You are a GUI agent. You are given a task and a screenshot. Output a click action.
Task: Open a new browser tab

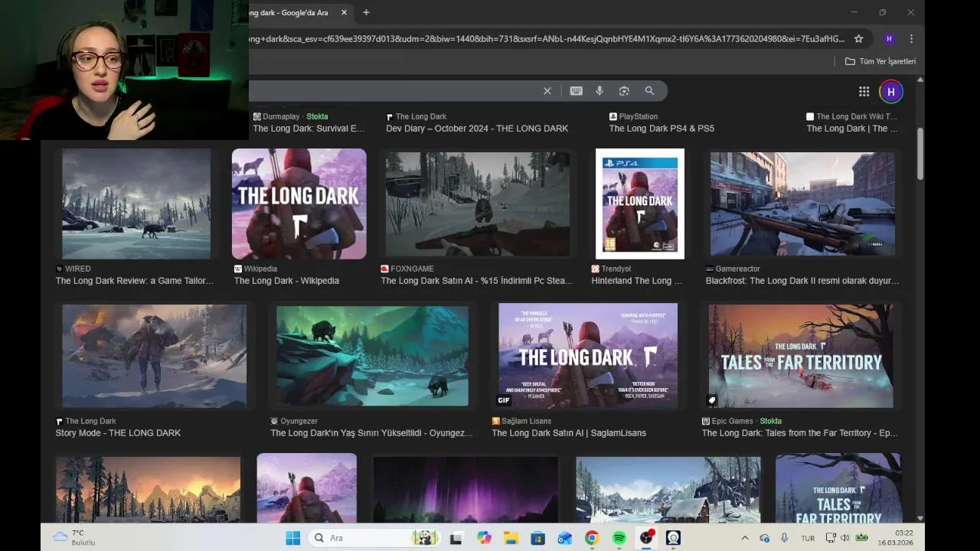pyautogui.click(x=366, y=12)
